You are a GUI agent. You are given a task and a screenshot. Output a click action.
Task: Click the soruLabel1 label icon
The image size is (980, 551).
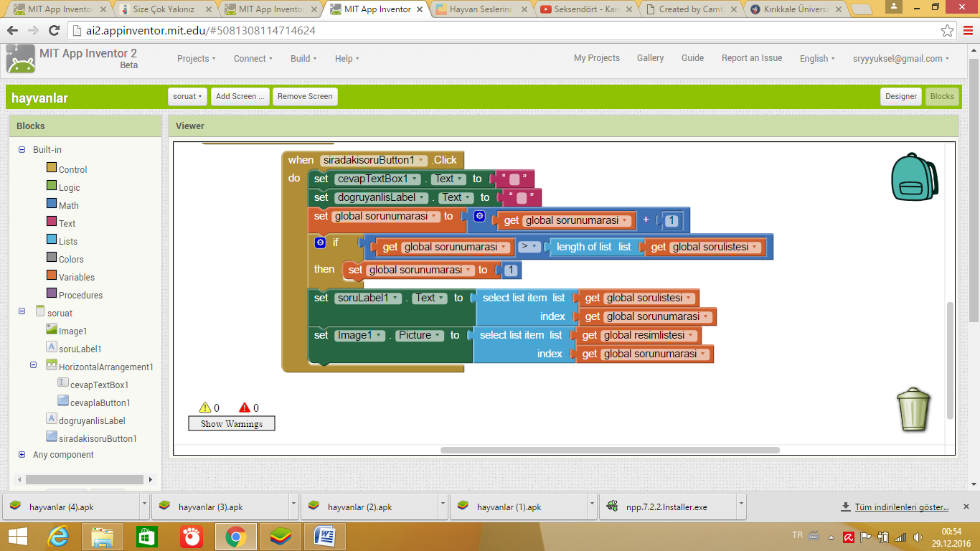[x=52, y=347]
